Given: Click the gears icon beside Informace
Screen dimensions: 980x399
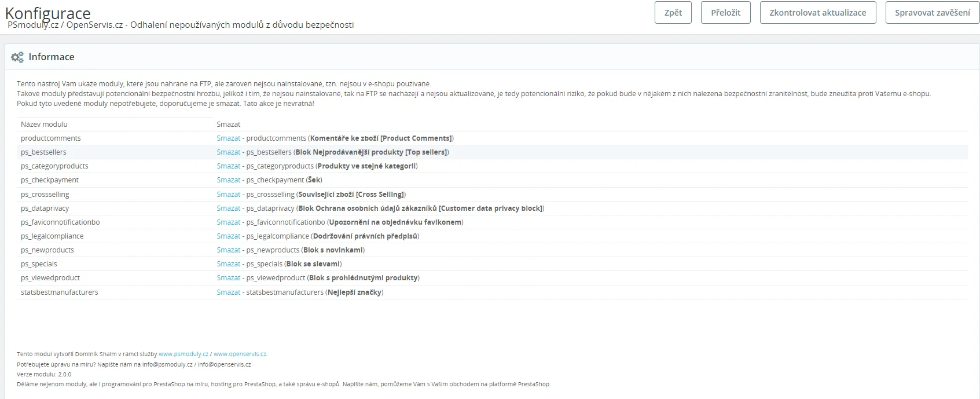Looking at the screenshot, I should tap(17, 57).
